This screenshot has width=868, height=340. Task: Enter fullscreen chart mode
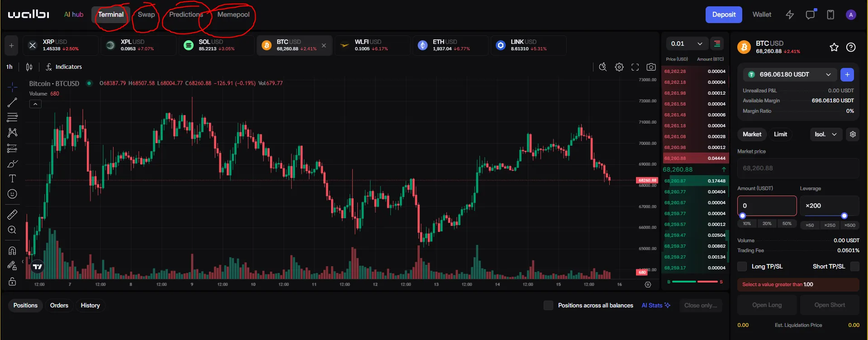(x=635, y=67)
